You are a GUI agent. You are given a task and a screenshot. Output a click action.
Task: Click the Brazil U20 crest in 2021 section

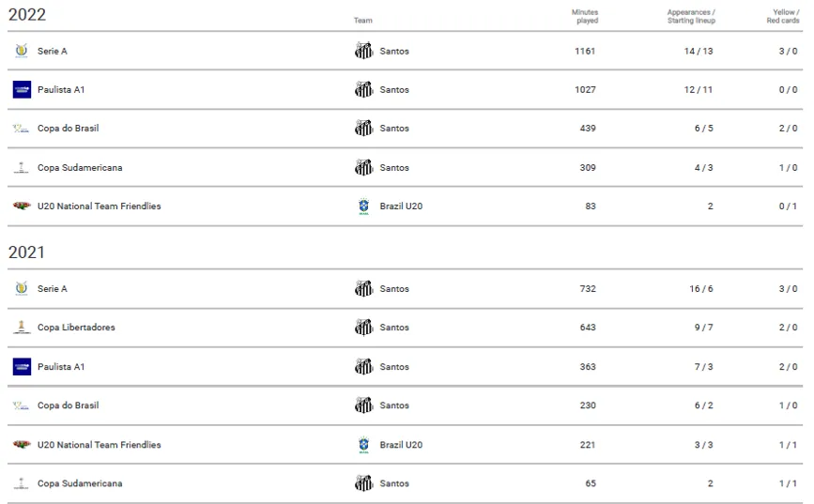364,445
